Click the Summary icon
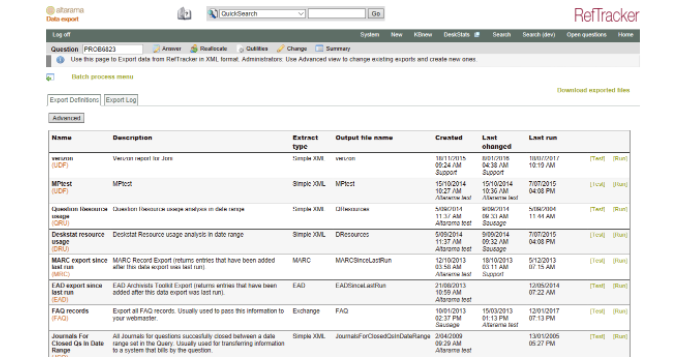The height and width of the screenshot is (363, 686). (319, 49)
